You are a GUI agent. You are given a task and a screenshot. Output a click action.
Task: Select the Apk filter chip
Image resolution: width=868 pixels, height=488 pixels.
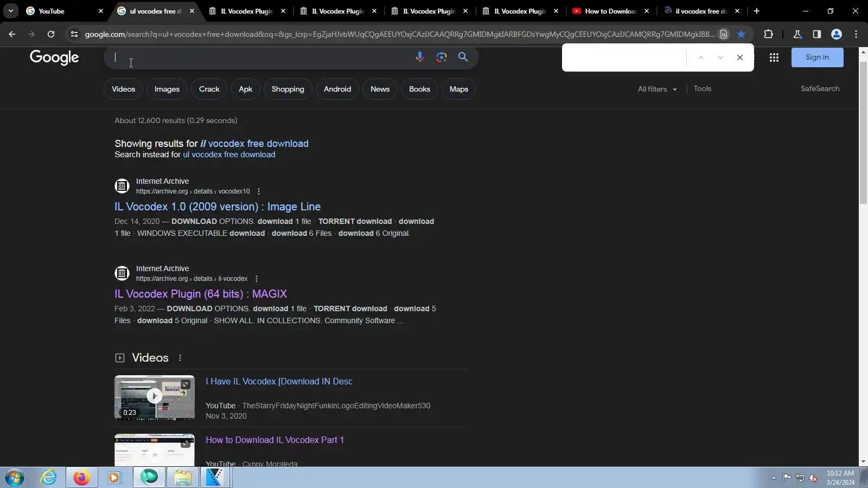tap(245, 89)
